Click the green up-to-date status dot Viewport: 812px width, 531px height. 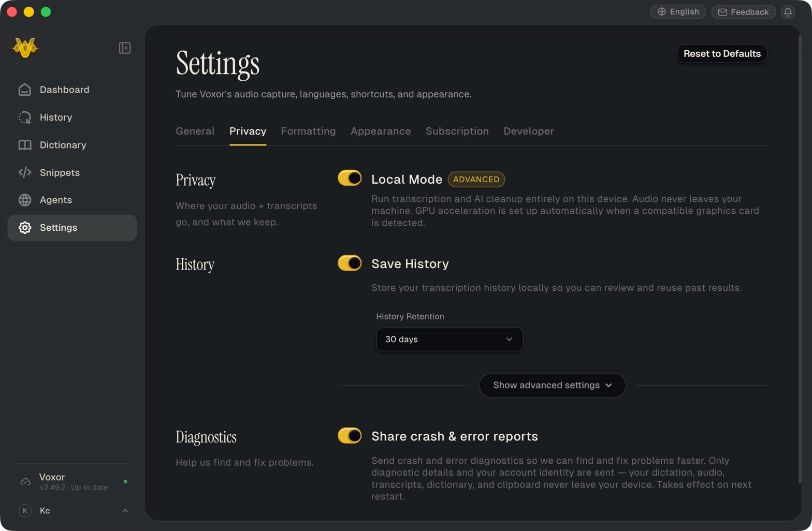125,482
